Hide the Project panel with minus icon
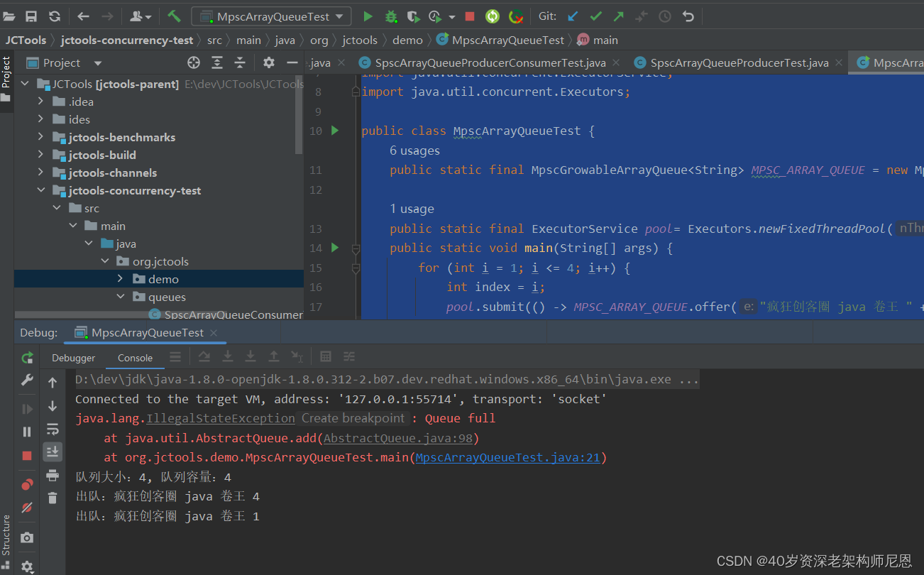 click(x=292, y=62)
